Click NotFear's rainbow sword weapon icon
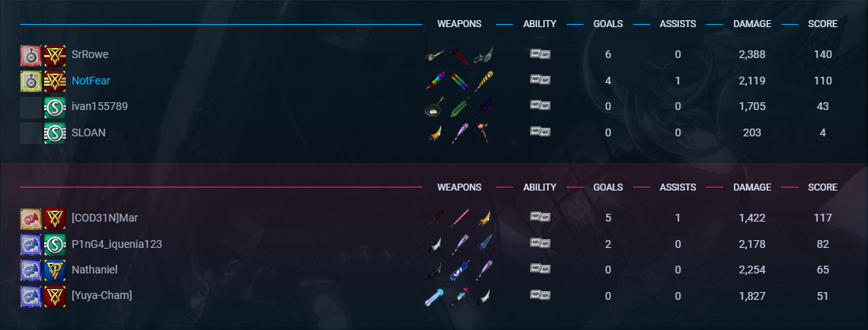 [x=434, y=81]
